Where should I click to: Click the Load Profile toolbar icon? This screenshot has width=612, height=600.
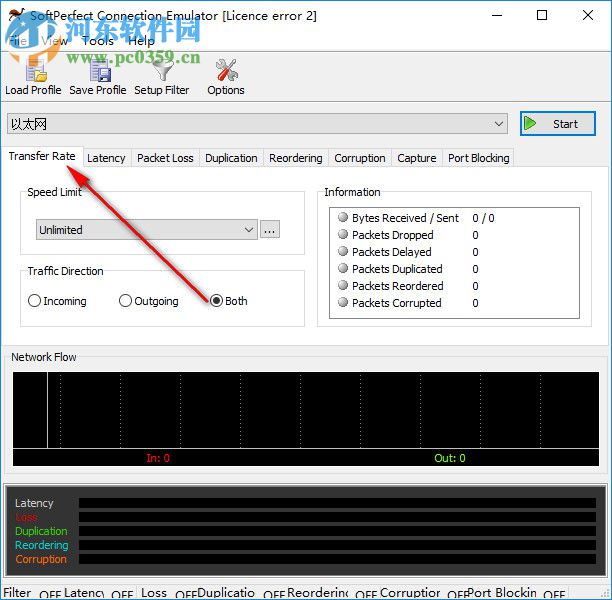click(36, 70)
